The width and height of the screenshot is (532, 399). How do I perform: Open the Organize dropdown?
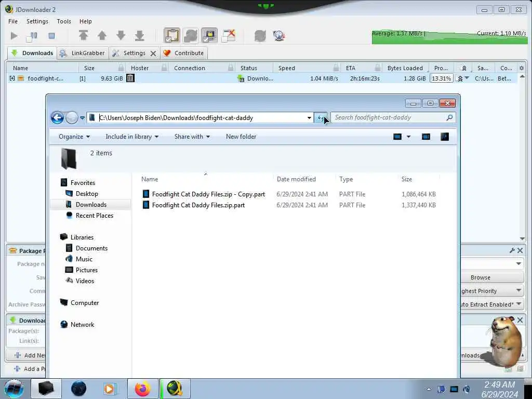click(74, 137)
